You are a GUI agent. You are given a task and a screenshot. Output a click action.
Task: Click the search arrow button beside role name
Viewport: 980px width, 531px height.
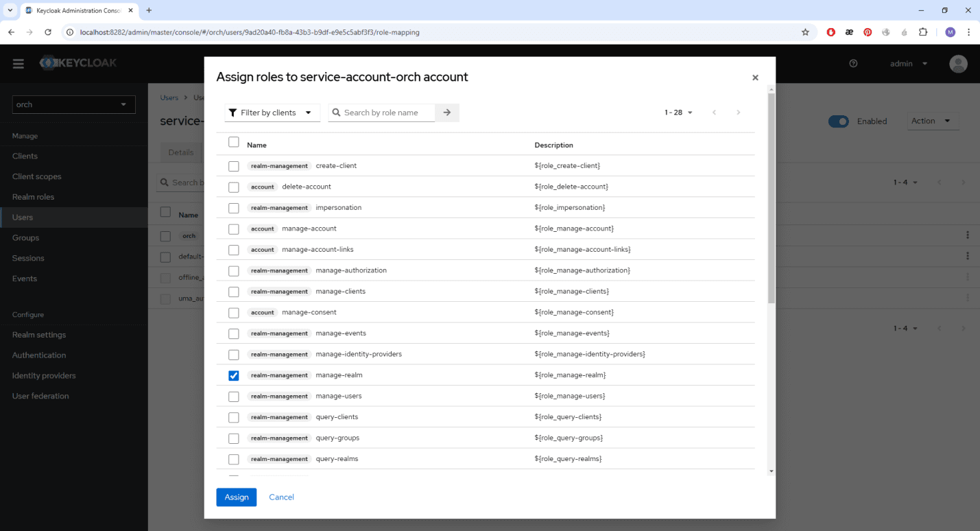pyautogui.click(x=447, y=113)
